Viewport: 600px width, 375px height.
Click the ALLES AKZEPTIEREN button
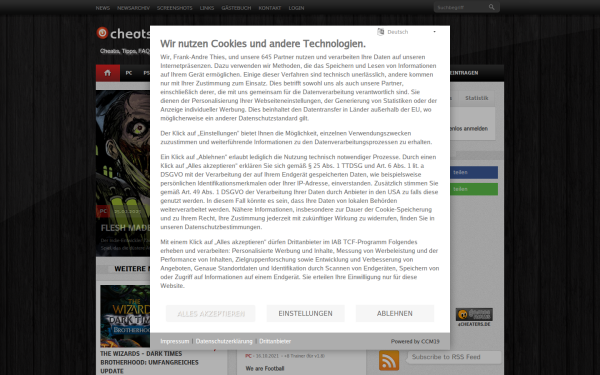tap(210, 313)
